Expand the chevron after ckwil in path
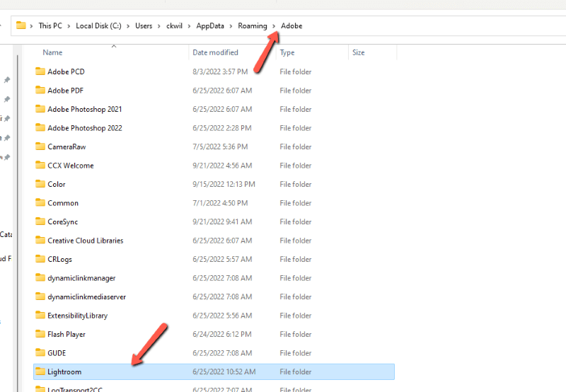566x392 pixels. click(189, 26)
